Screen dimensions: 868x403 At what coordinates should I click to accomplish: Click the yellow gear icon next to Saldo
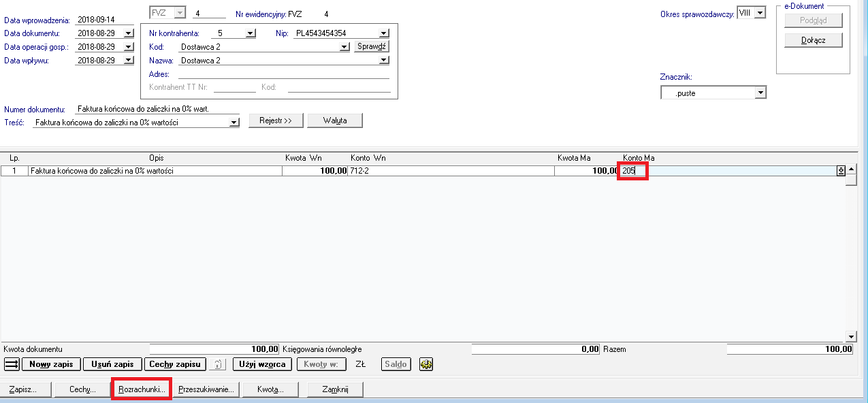[427, 364]
